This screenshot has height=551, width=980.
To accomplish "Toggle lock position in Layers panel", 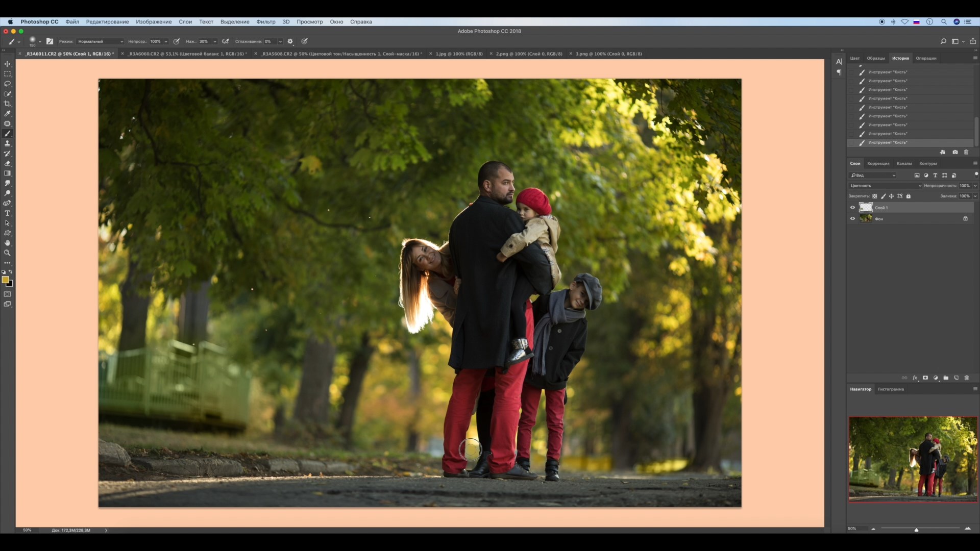I will [891, 196].
